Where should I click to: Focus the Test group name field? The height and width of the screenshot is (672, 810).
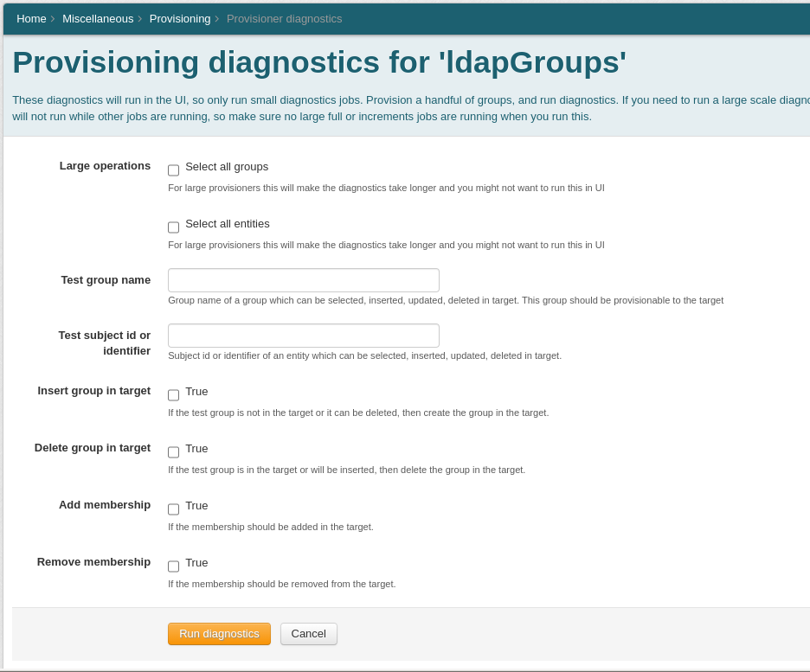[x=303, y=280]
